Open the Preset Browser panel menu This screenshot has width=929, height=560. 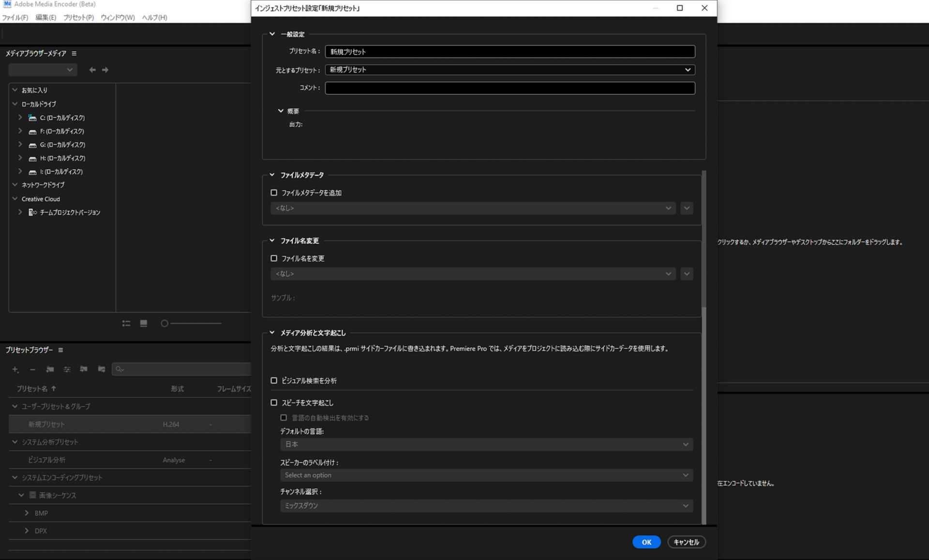[x=61, y=349]
